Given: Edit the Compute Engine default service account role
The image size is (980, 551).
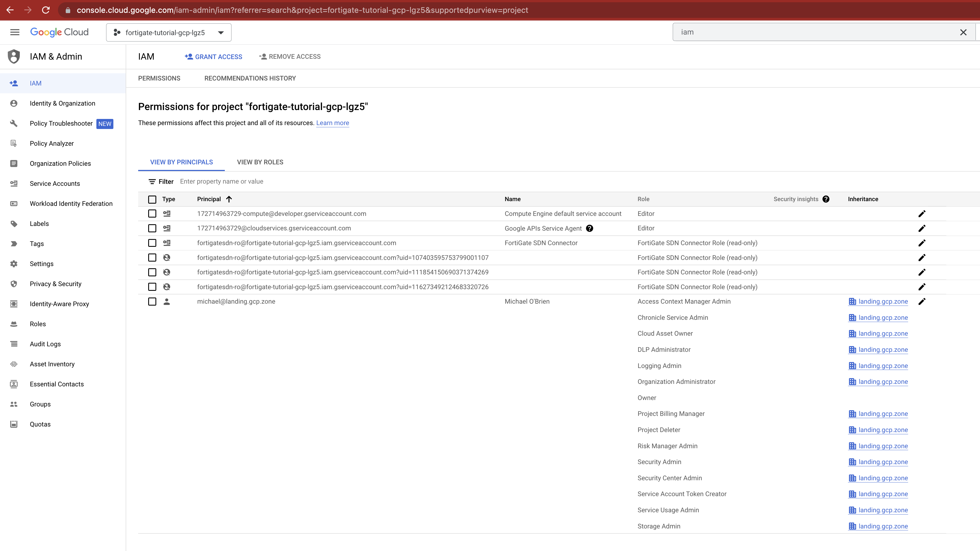Looking at the screenshot, I should click(922, 213).
